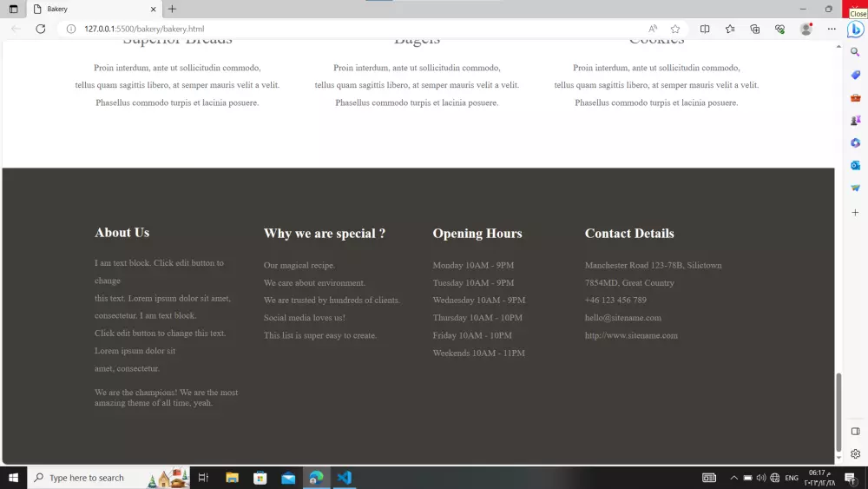This screenshot has height=489, width=868.
Task: Open sidebar Tools briefcase icon
Action: tap(855, 97)
